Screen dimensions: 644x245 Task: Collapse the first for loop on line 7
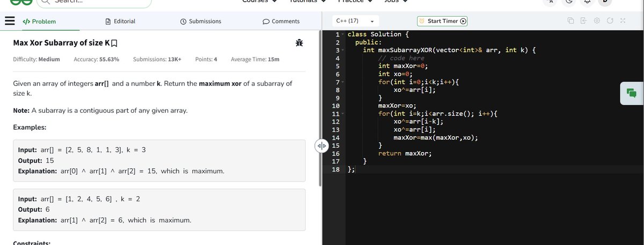click(x=343, y=82)
